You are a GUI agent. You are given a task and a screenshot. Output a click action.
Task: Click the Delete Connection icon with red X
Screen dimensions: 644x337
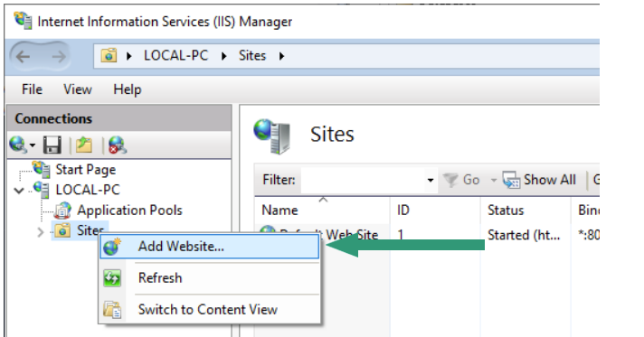tap(118, 145)
